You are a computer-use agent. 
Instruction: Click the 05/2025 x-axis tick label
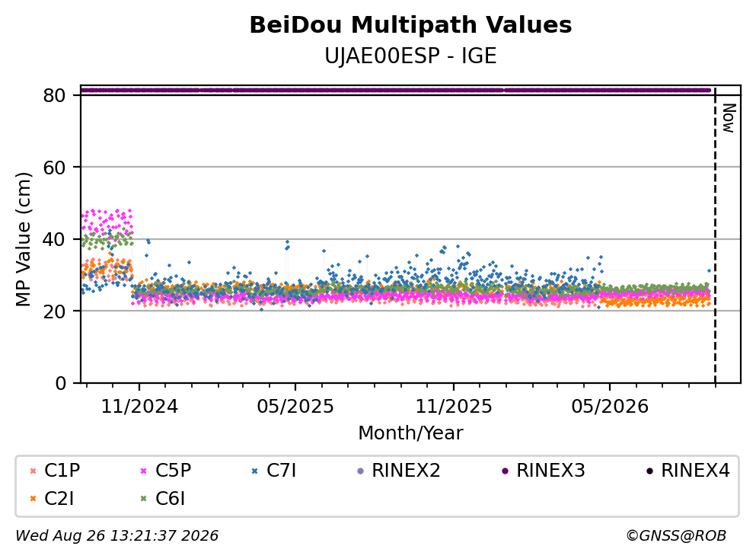(x=295, y=407)
